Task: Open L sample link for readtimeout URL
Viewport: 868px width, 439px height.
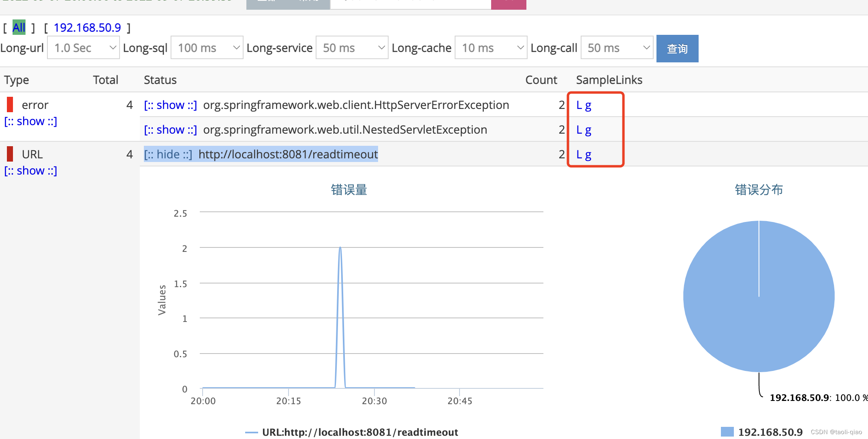Action: 579,155
